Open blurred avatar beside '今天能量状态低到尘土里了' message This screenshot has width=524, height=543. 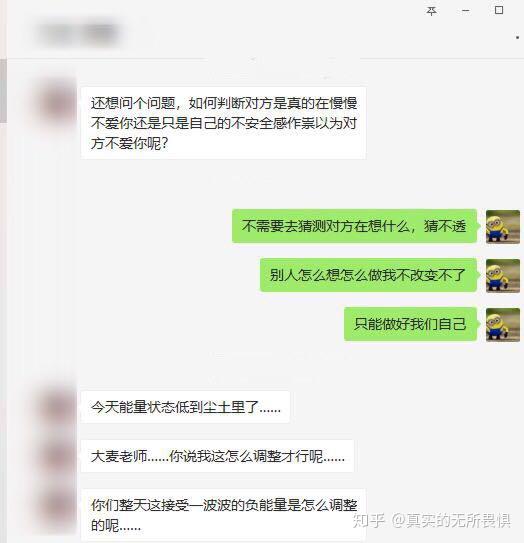point(59,407)
